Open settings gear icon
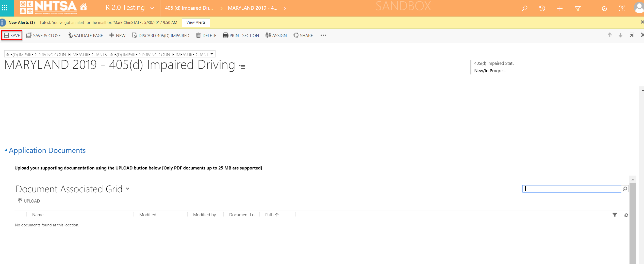 604,9
